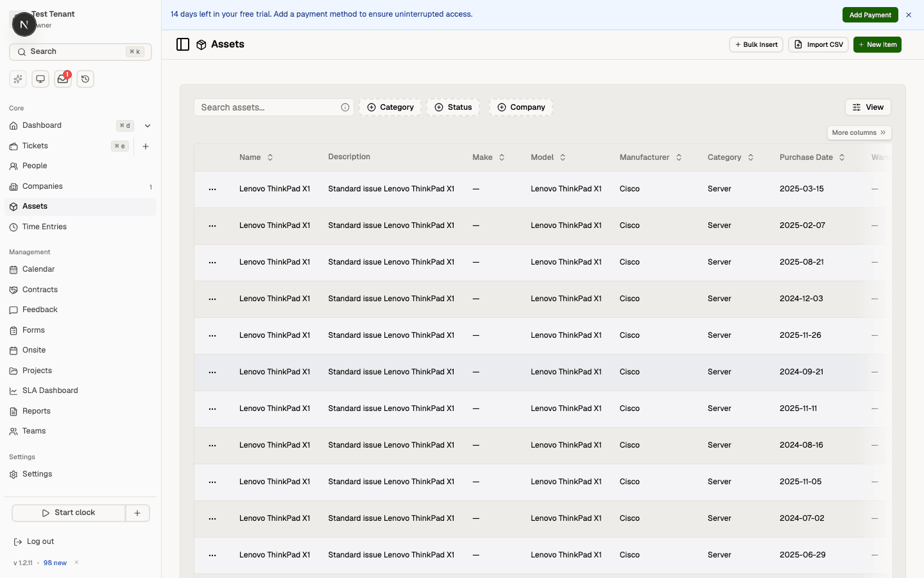Image resolution: width=924 pixels, height=578 pixels.
Task: Open the Dashboard section expander chevron
Action: pyautogui.click(x=148, y=125)
